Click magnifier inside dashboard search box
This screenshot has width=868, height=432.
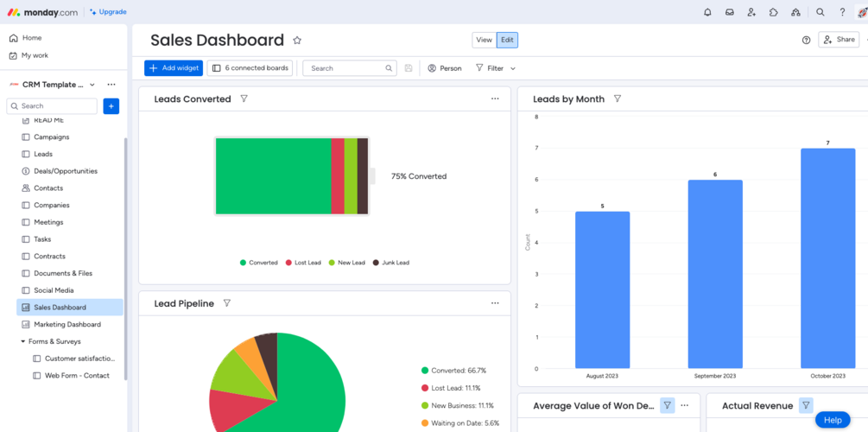[x=389, y=68]
